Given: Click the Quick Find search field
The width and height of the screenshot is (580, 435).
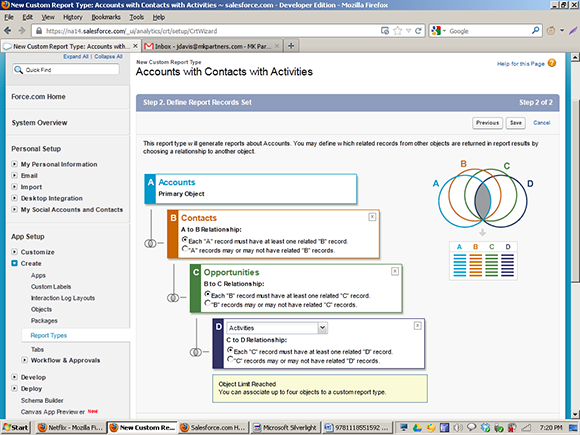Looking at the screenshot, I should (66, 70).
